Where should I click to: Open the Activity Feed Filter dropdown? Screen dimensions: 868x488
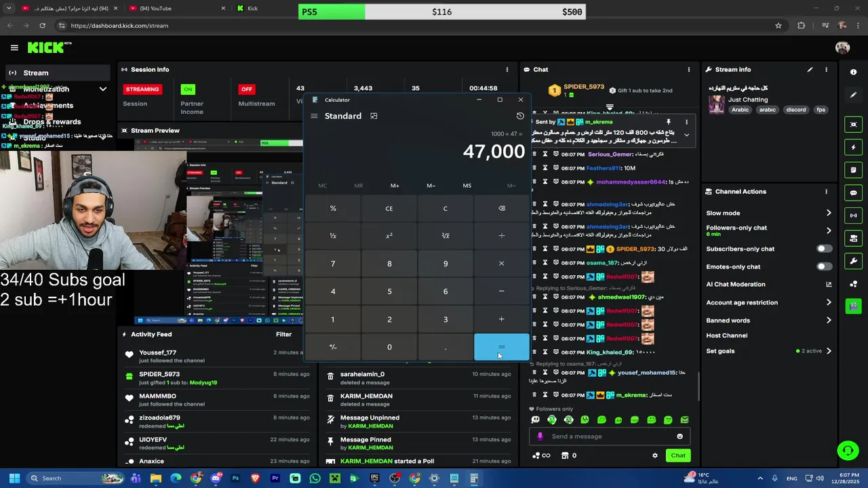click(x=283, y=334)
